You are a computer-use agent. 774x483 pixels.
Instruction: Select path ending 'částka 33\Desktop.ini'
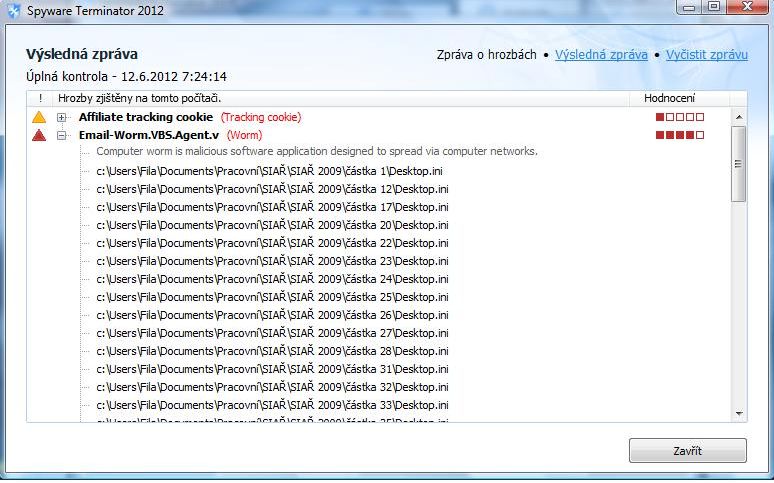coord(272,405)
